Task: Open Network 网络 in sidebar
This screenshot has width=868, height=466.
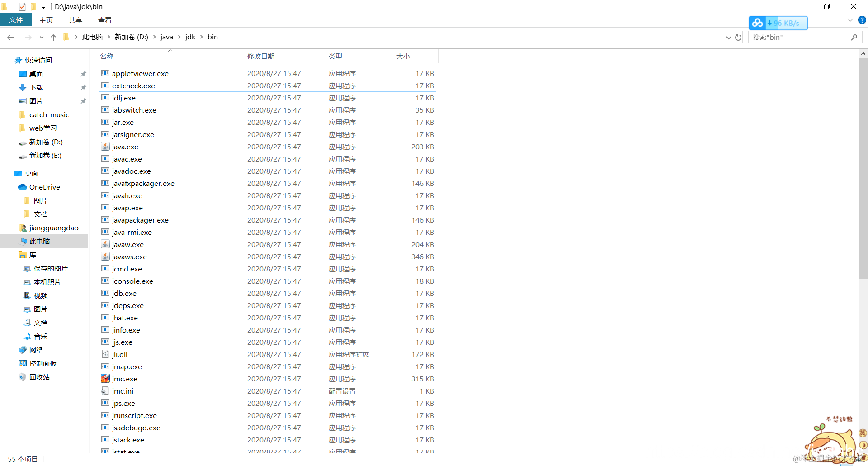Action: 31,350
